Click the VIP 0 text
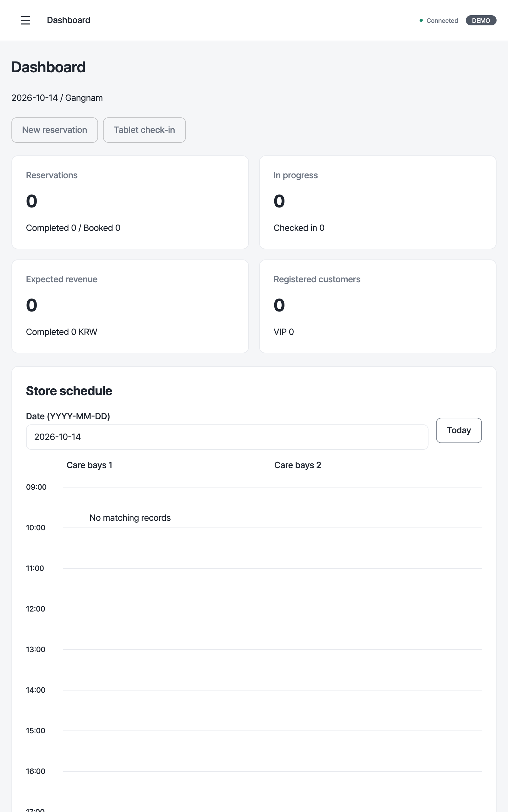The image size is (508, 812). coord(284,332)
